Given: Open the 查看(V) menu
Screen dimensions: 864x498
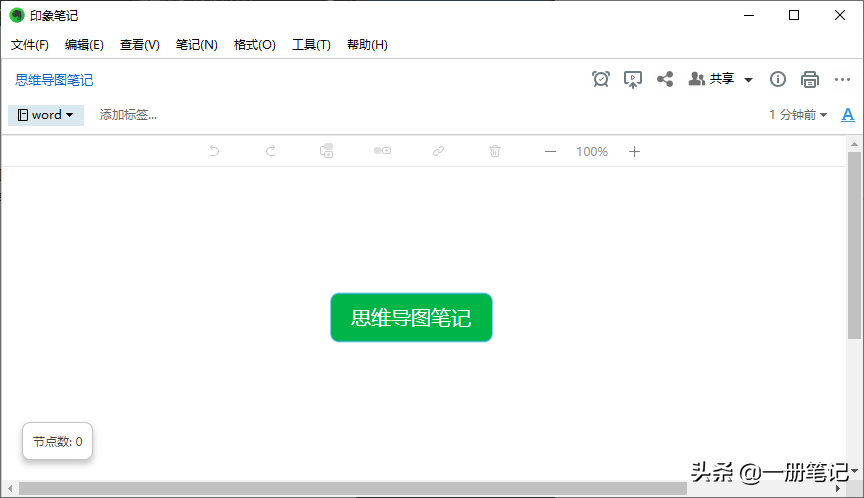Looking at the screenshot, I should point(140,45).
